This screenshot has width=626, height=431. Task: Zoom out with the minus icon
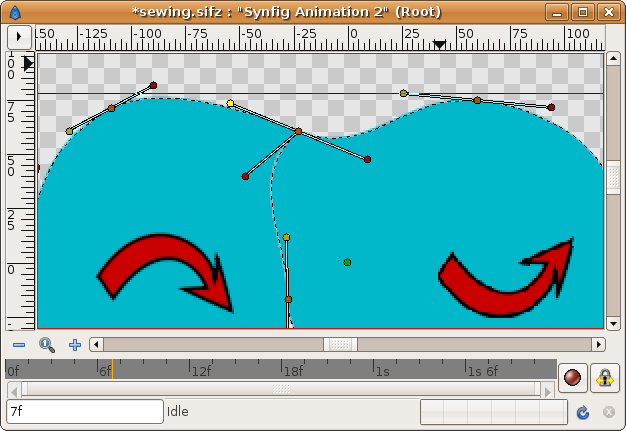pyautogui.click(x=19, y=345)
